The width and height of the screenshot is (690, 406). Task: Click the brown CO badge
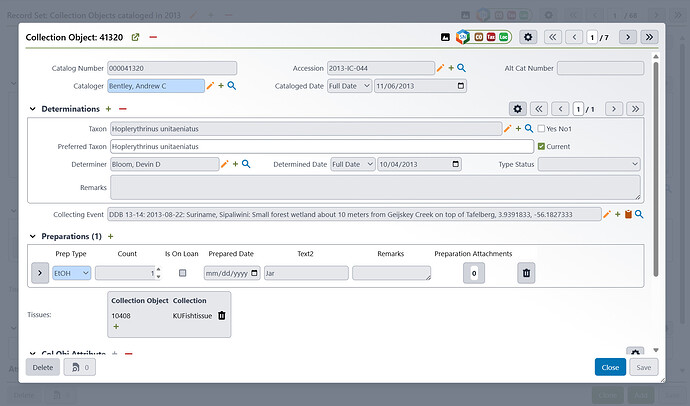click(478, 37)
